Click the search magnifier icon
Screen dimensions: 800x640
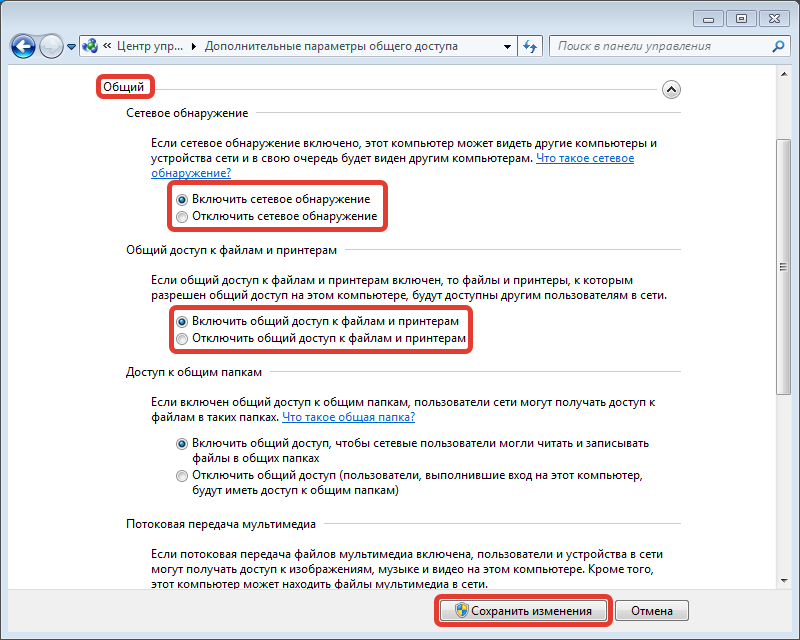tap(778, 46)
